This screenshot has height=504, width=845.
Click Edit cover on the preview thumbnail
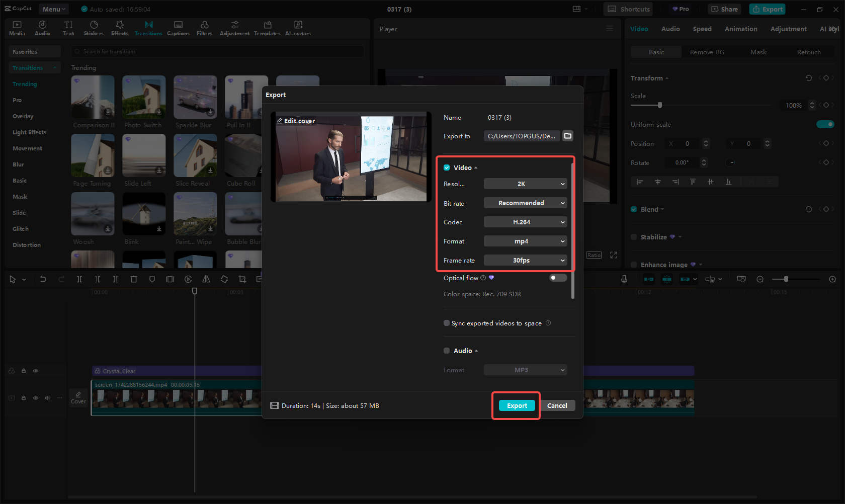pyautogui.click(x=296, y=121)
